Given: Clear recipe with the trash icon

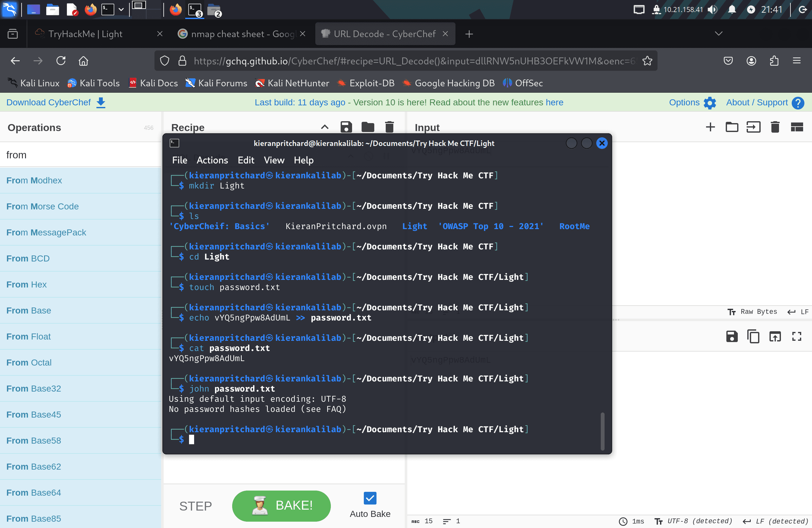Looking at the screenshot, I should pyautogui.click(x=389, y=127).
